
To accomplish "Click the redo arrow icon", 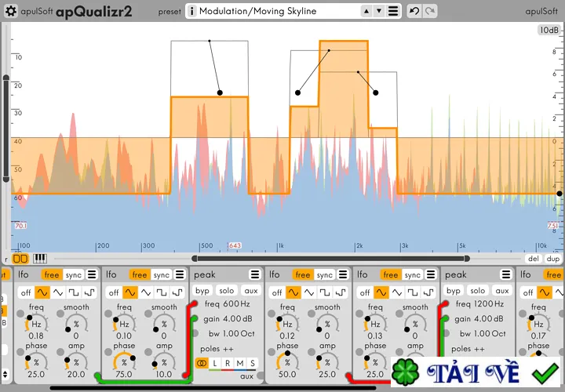I will click(430, 11).
